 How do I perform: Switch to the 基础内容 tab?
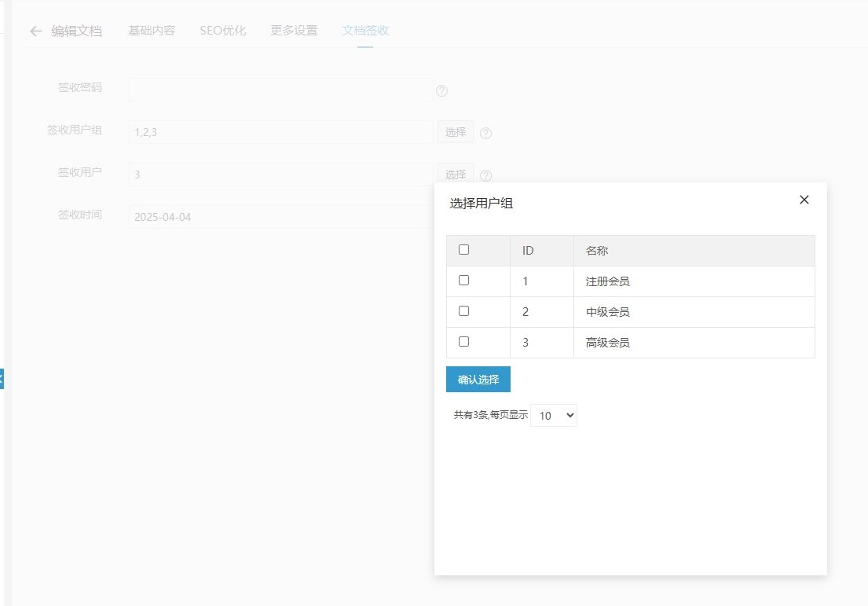[x=152, y=31]
